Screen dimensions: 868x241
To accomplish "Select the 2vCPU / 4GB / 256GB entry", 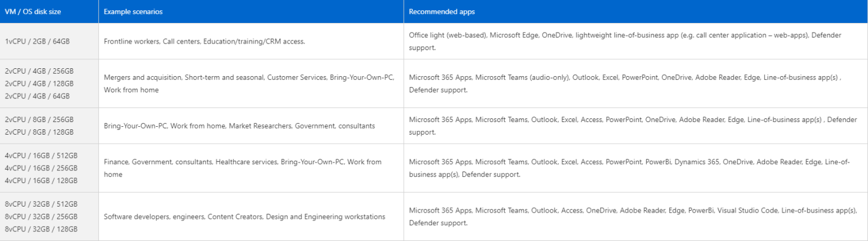I will [39, 71].
